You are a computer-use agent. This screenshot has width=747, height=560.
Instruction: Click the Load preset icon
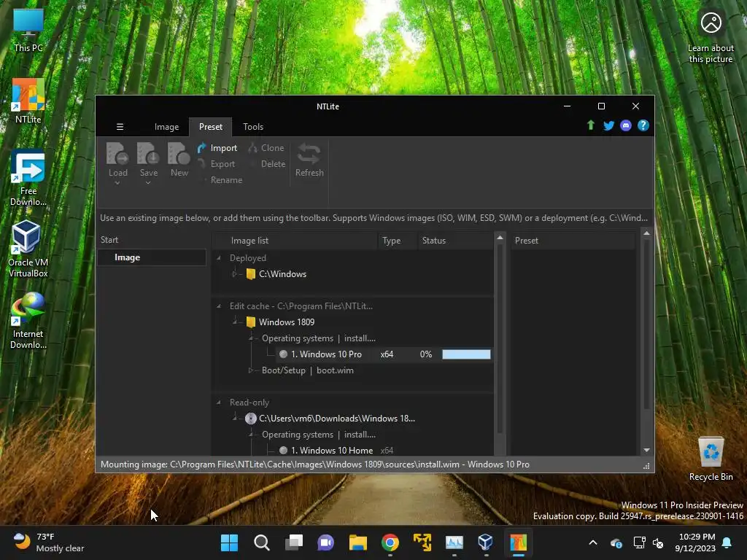coord(117,154)
